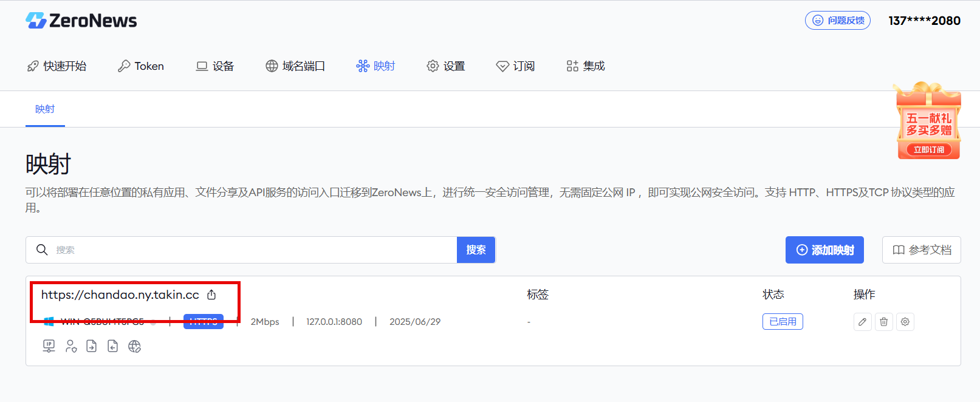Click the 操作 column header
This screenshot has height=402, width=980.
pos(865,295)
